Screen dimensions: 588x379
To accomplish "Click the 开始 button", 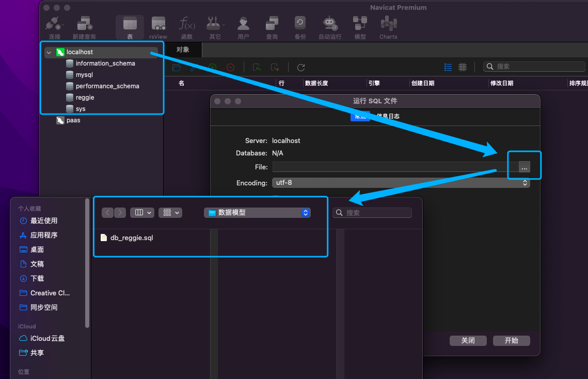I will click(512, 340).
